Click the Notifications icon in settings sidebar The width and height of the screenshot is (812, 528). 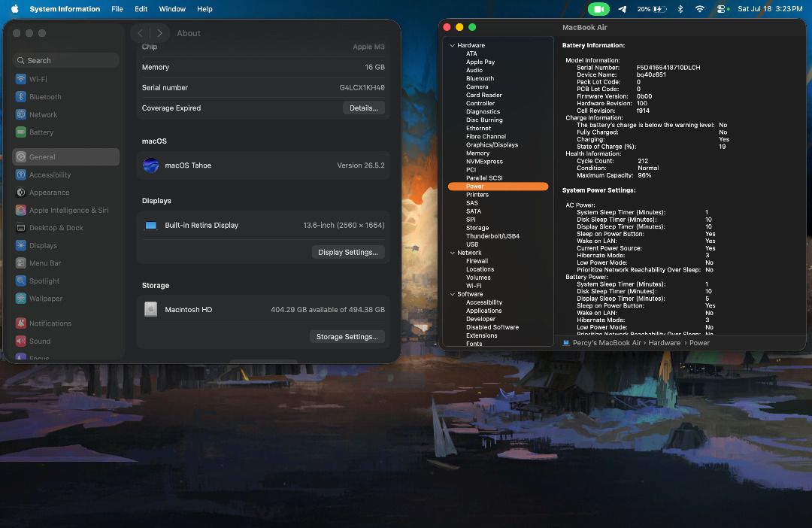point(21,323)
